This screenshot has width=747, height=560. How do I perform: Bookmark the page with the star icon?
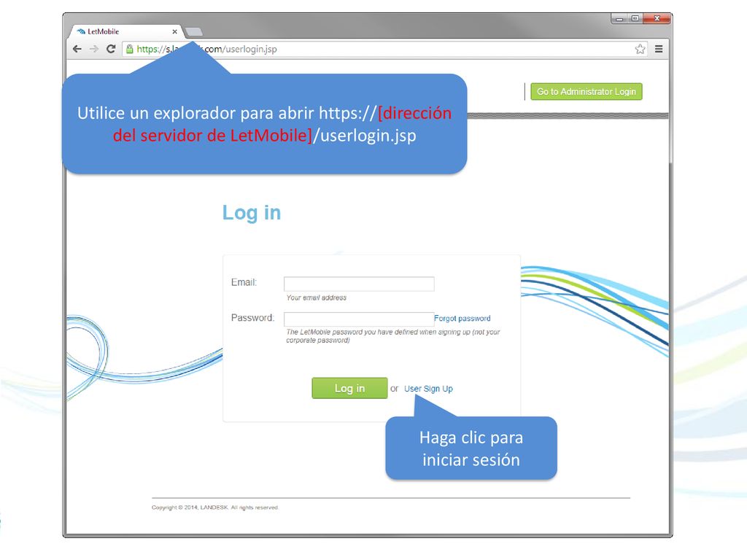pos(640,49)
